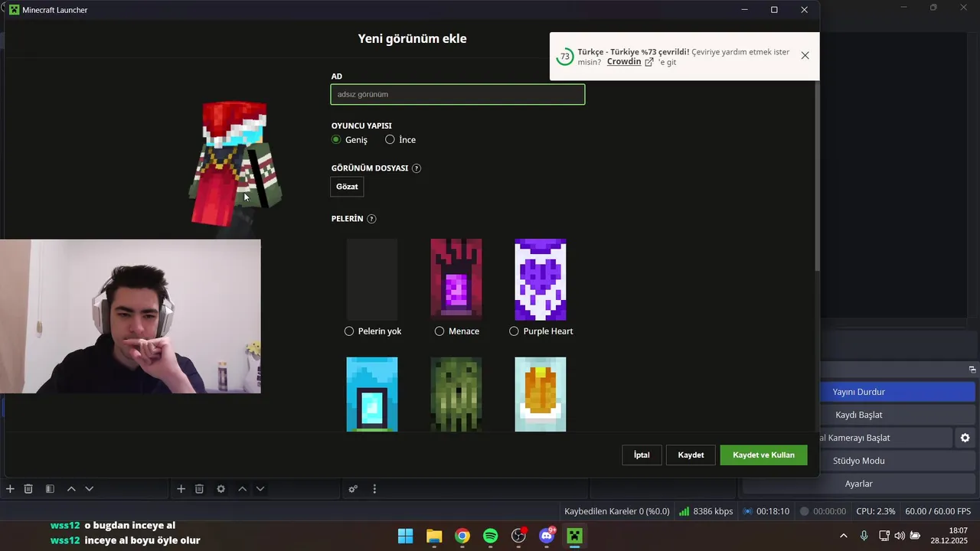Click the Kaydet button
Viewport: 980px width, 551px height.
[x=691, y=455]
